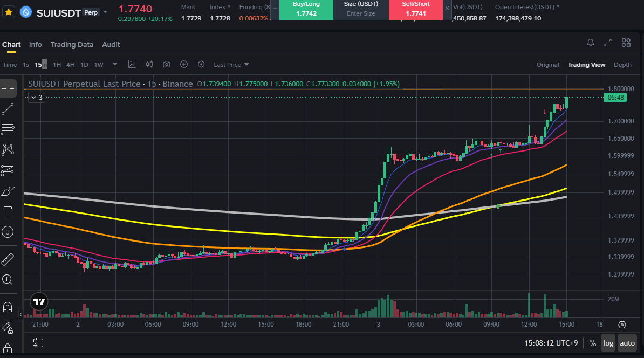Switch to Original chart view
The height and width of the screenshot is (358, 644).
[x=547, y=65]
